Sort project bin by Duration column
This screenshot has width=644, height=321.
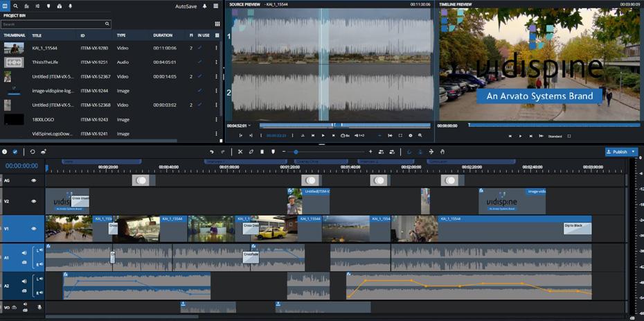click(x=163, y=35)
